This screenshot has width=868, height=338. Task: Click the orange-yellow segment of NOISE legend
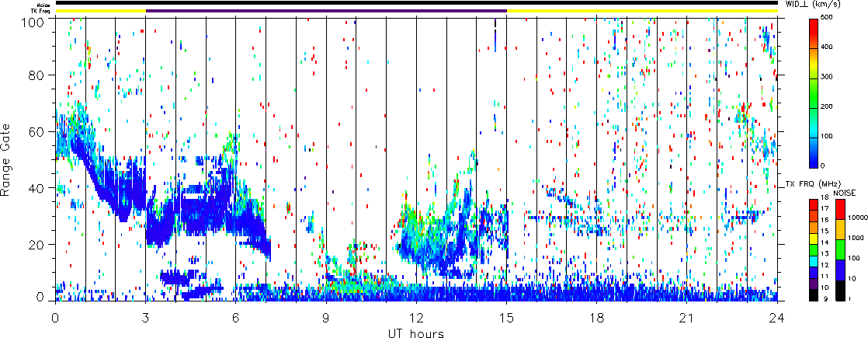pos(840,229)
